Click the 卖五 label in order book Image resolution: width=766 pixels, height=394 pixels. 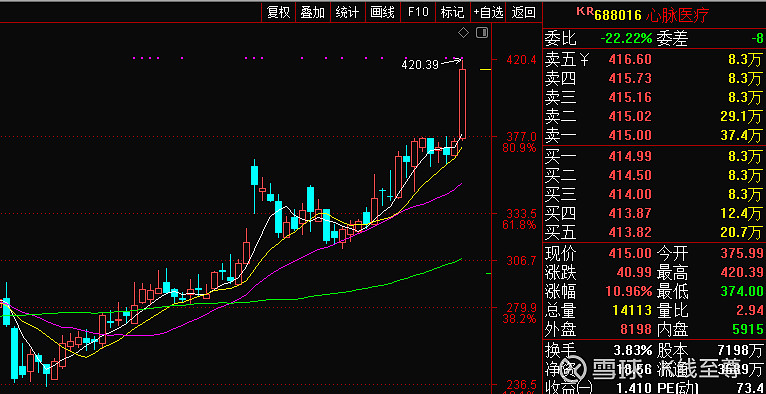[560, 60]
